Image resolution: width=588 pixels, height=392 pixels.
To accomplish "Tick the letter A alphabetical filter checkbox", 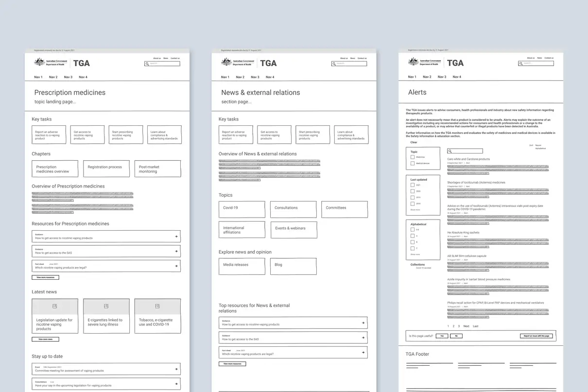I will pos(412,236).
